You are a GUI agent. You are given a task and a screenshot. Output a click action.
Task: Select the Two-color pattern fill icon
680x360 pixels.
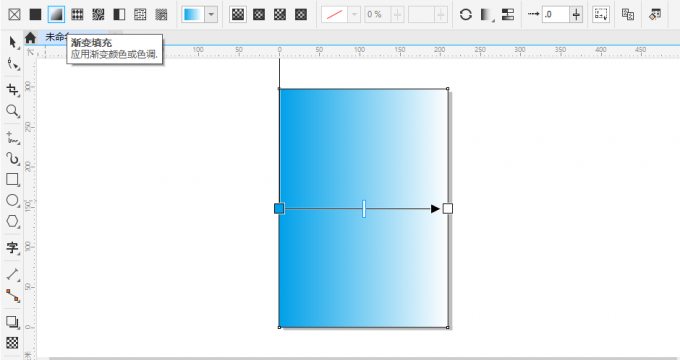(119, 14)
